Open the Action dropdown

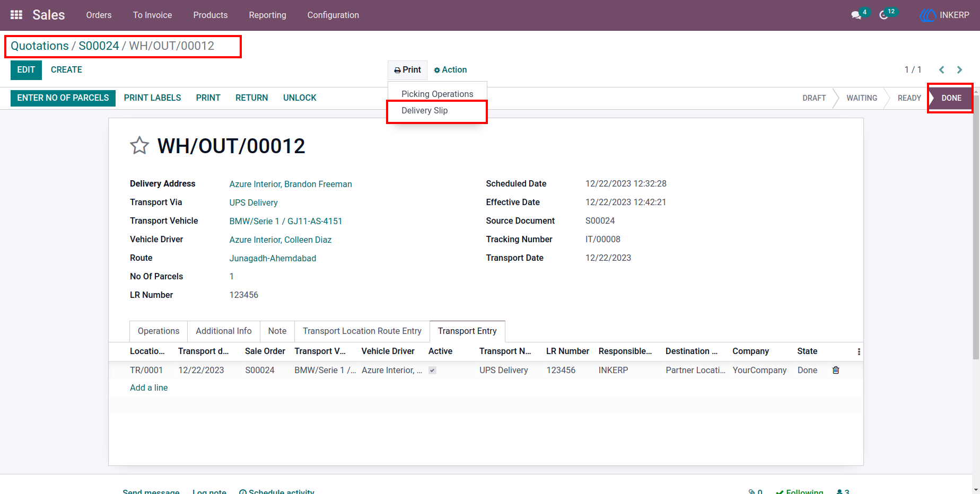point(450,70)
